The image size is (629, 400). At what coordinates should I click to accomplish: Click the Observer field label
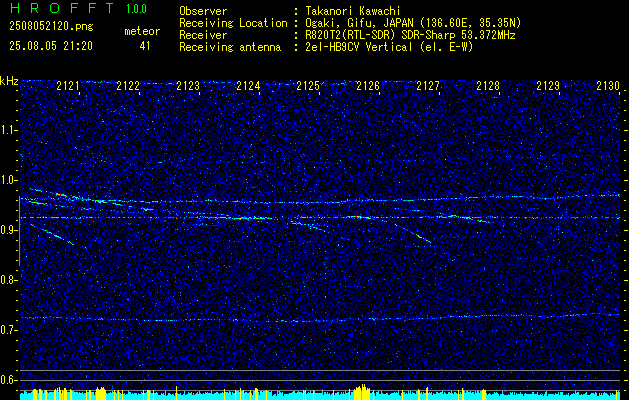[x=203, y=11]
